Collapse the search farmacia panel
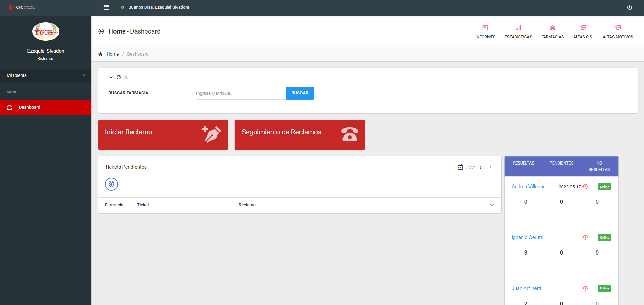The image size is (644, 305). (x=111, y=77)
